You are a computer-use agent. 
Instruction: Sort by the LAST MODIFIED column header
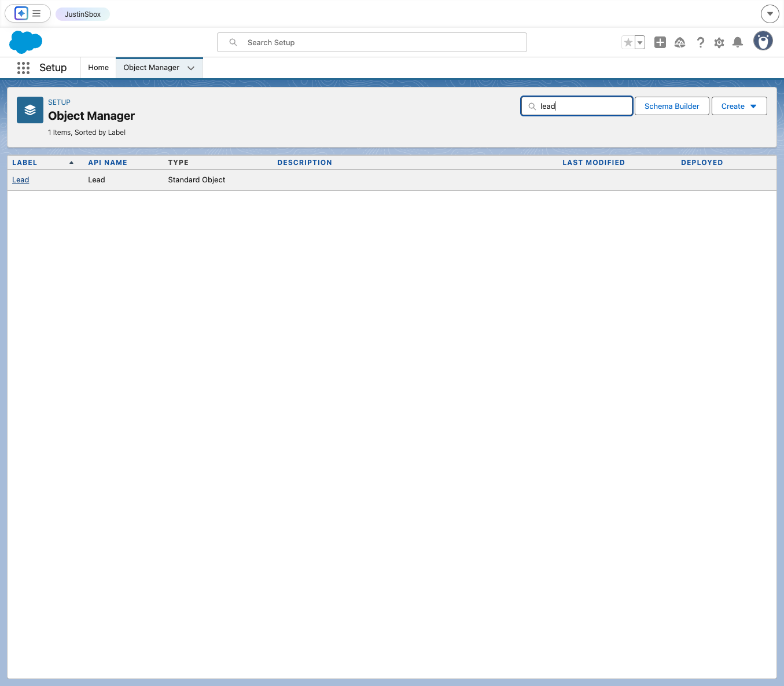594,163
